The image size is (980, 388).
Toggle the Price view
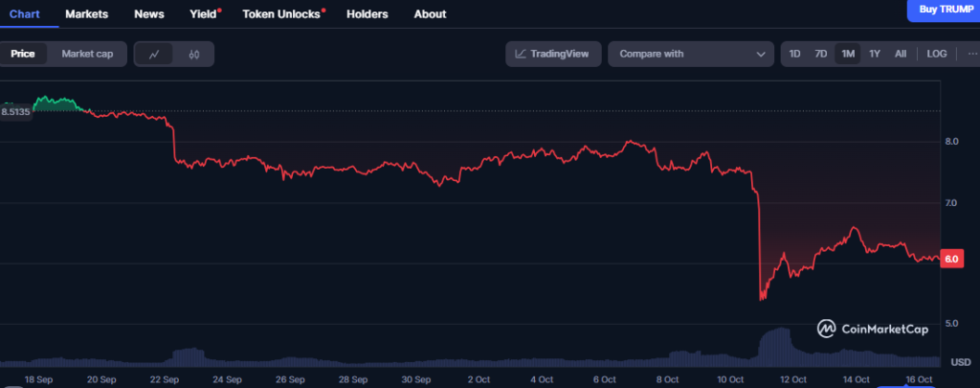(x=23, y=54)
